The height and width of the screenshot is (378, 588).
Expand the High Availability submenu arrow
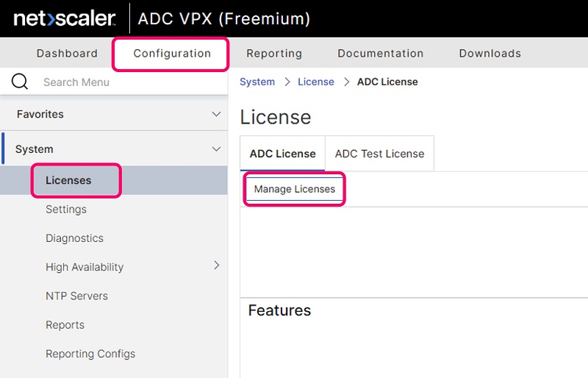[217, 265]
